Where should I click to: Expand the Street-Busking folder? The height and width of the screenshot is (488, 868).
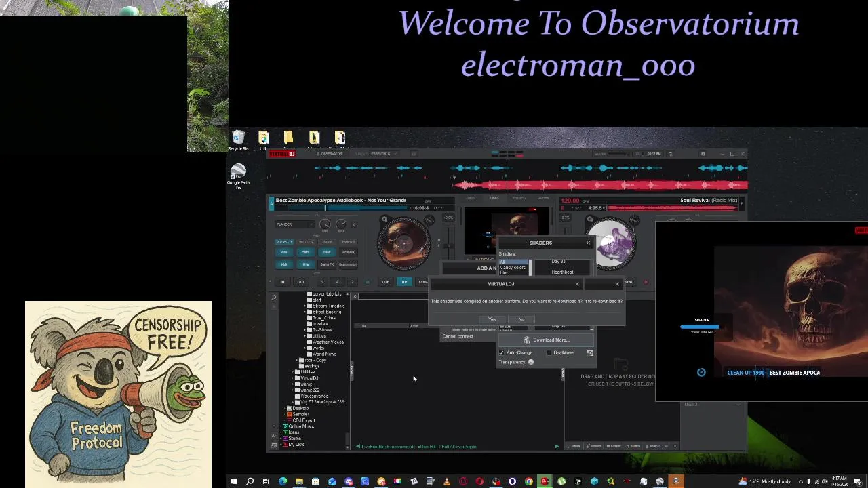pyautogui.click(x=305, y=312)
